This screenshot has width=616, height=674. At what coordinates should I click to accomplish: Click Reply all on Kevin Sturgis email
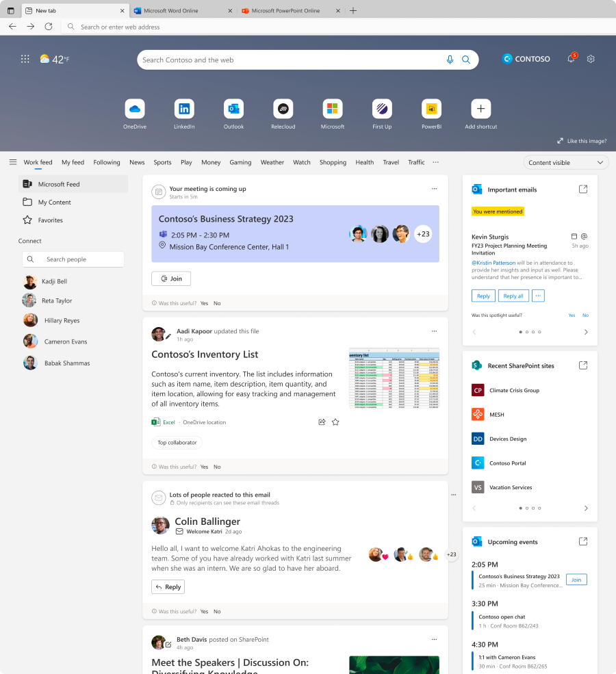point(513,296)
